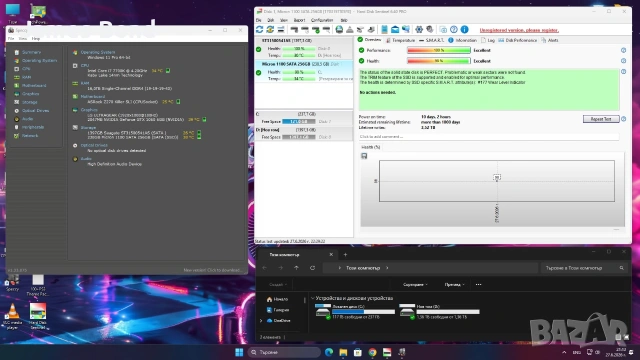Image resolution: width=640 pixels, height=360 pixels.
Task: Open new tab plus button in File Explorer
Action: (x=345, y=255)
